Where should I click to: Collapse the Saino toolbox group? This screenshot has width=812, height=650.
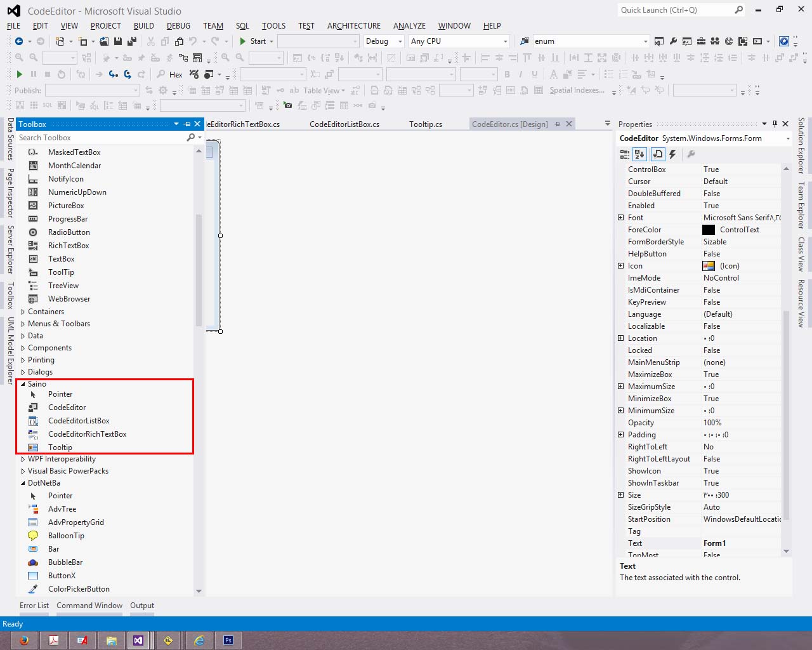click(x=23, y=384)
